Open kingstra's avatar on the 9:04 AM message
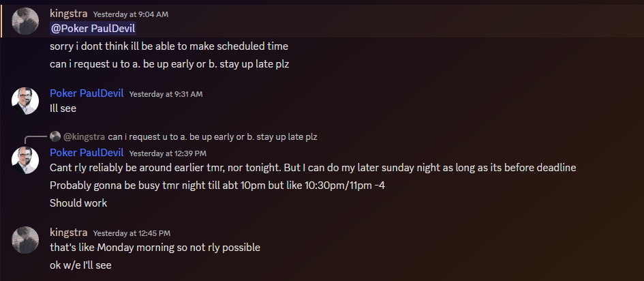 click(x=25, y=21)
